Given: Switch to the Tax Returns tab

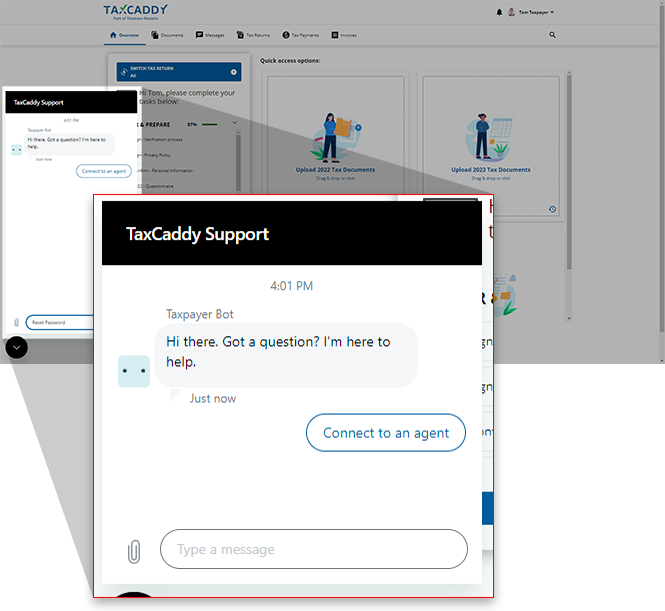Looking at the screenshot, I should [253, 35].
